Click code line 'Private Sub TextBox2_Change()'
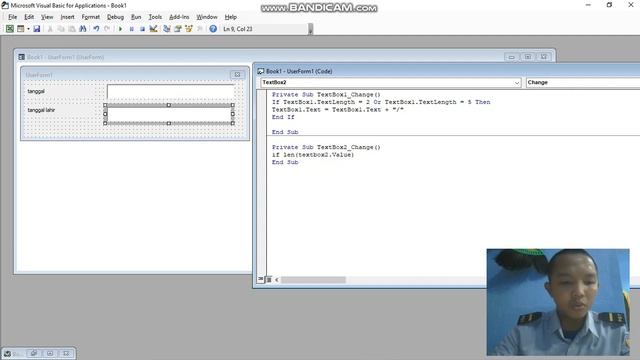640x360 pixels. tap(326, 147)
